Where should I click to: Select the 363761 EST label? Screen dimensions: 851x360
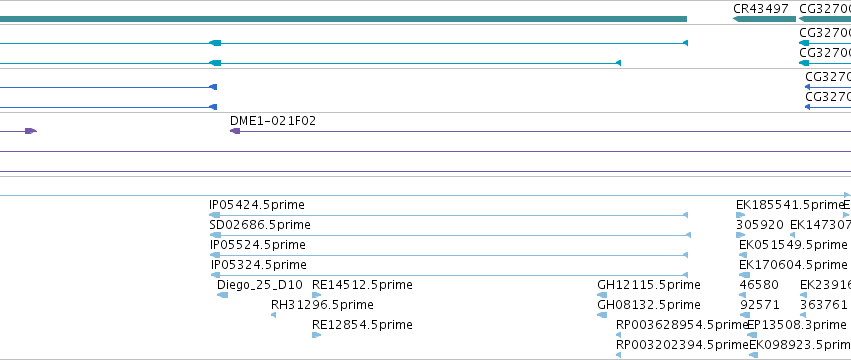[823, 305]
